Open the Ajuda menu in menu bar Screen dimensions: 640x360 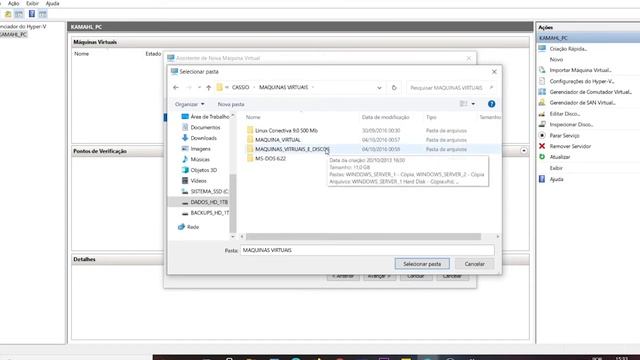(52, 3)
